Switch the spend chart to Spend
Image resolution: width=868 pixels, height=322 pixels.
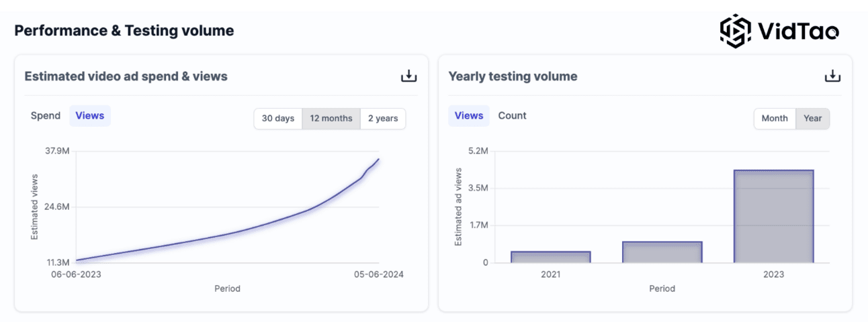[46, 115]
